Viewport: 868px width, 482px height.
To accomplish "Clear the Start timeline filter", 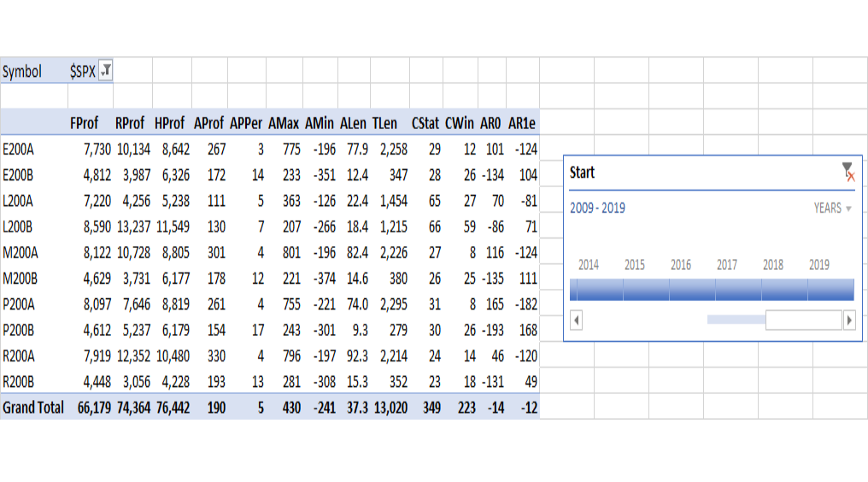I will tap(848, 173).
